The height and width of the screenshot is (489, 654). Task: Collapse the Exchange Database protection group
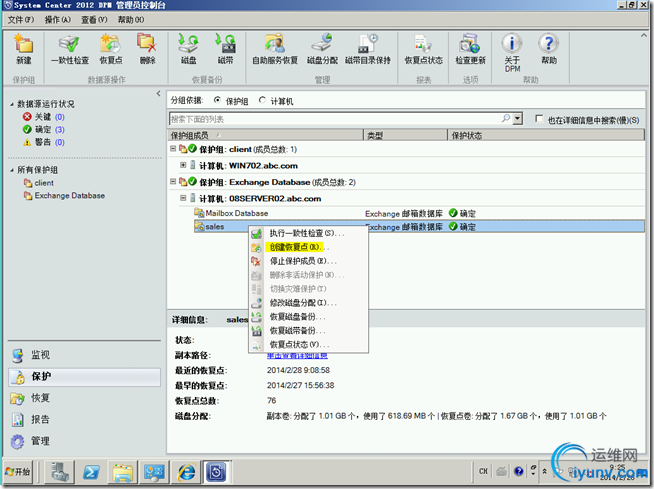(x=173, y=181)
